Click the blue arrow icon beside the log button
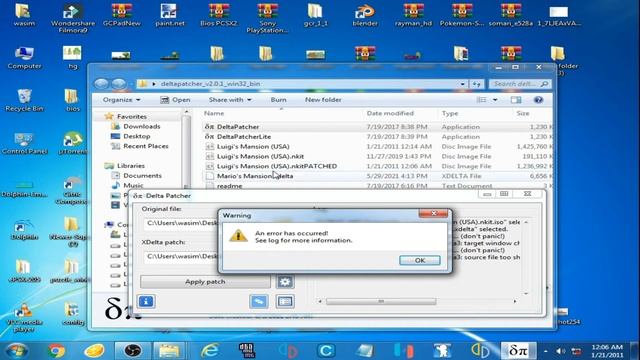Viewport: 640px width, 360px height. 259,301
